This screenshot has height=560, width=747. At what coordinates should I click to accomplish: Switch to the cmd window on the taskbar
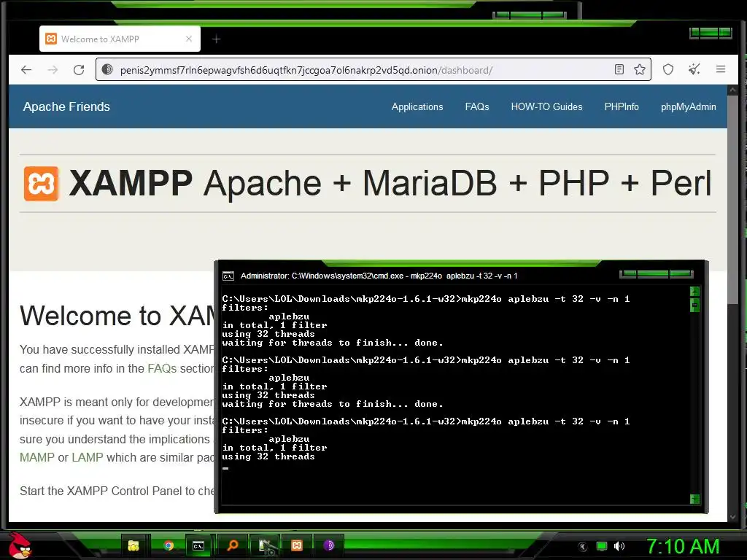coord(198,546)
